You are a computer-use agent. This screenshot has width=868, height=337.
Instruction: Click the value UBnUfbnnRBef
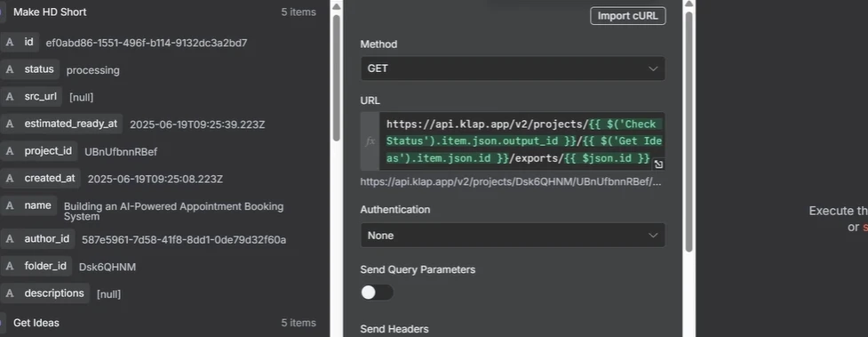[121, 152]
